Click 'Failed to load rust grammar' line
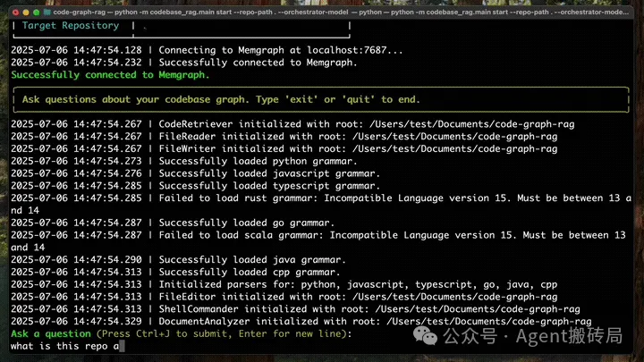The width and height of the screenshot is (644, 362). click(321, 204)
